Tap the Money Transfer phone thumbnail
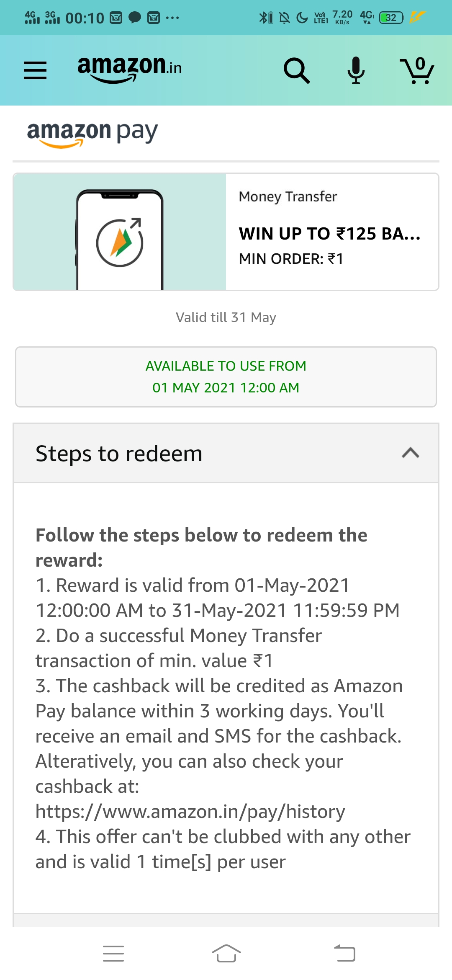Image resolution: width=452 pixels, height=980 pixels. pyautogui.click(x=120, y=232)
